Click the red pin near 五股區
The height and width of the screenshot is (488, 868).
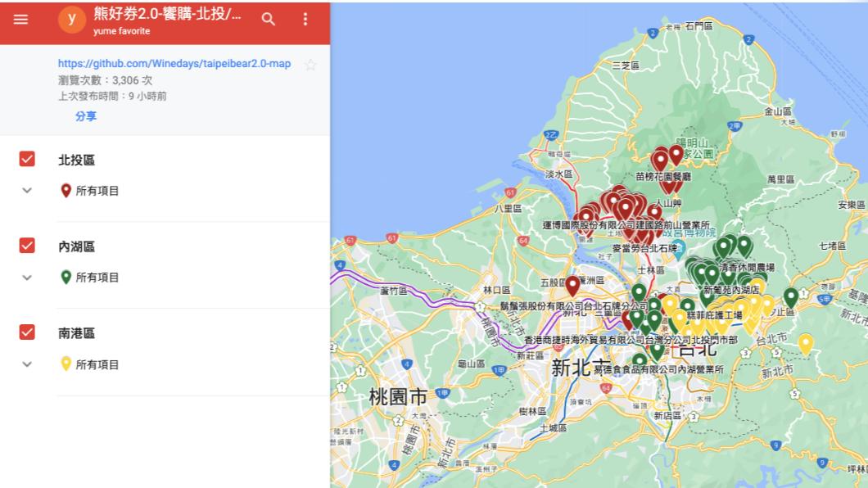[572, 286]
